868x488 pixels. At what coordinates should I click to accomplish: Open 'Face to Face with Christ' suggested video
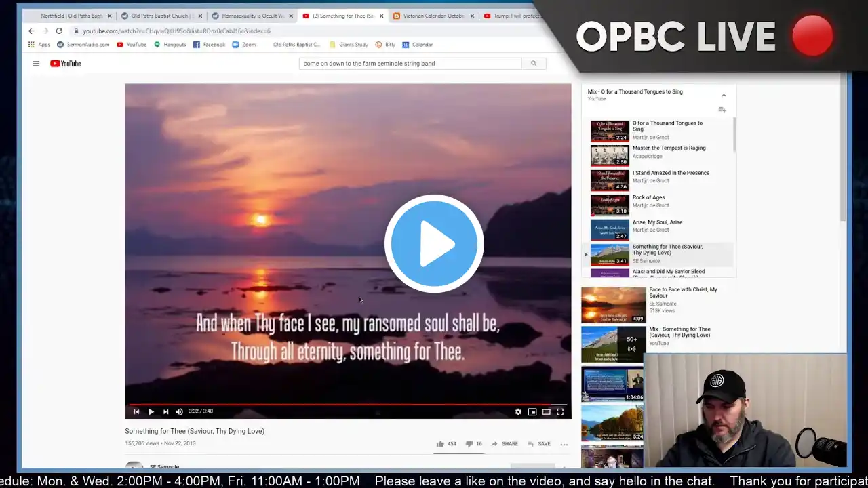[x=651, y=304]
